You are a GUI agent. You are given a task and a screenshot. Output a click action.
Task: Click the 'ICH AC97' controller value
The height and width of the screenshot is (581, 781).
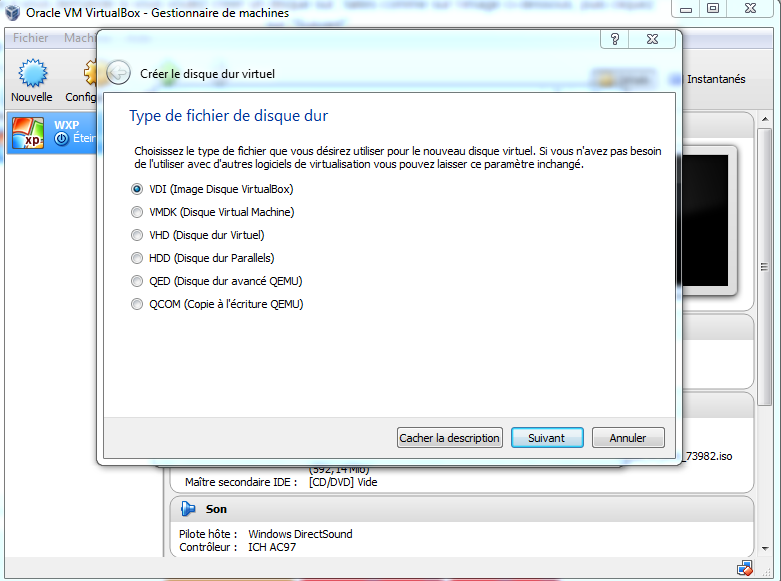(x=272, y=547)
